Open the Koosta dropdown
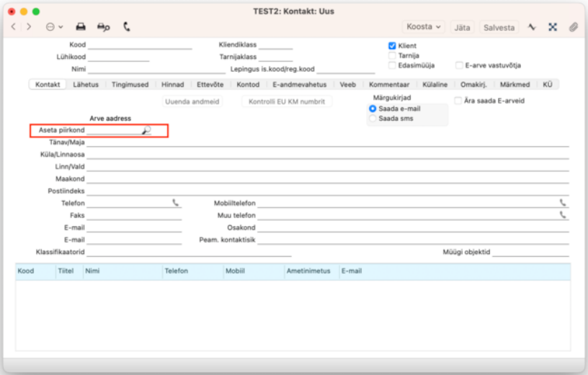Viewport: 588px width, 375px height. pyautogui.click(x=424, y=27)
